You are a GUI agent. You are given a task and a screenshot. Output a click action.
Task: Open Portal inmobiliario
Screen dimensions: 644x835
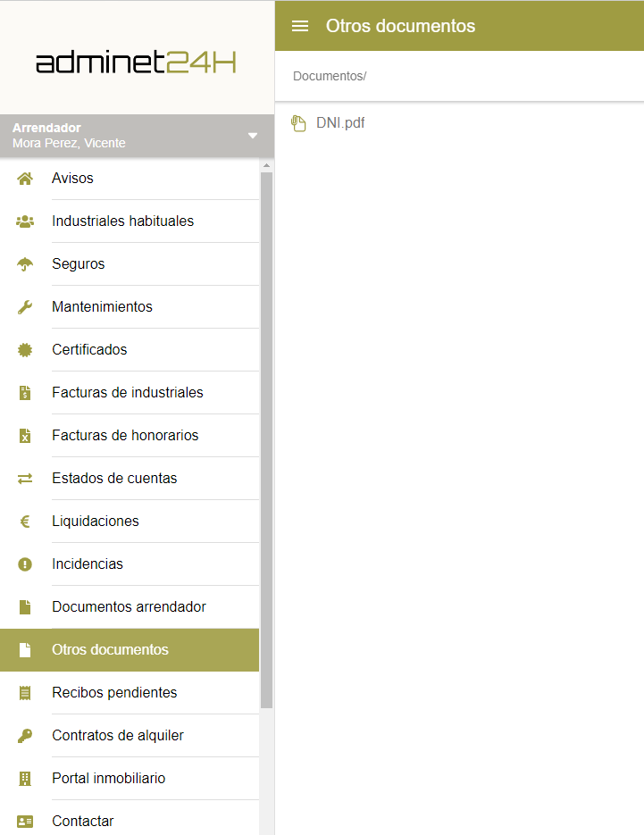click(x=130, y=779)
